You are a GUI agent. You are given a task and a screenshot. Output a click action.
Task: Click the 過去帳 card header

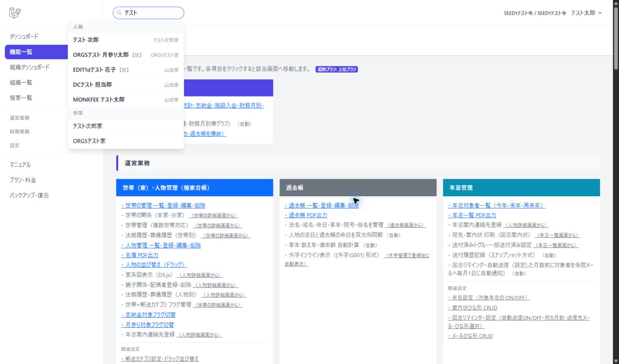358,188
